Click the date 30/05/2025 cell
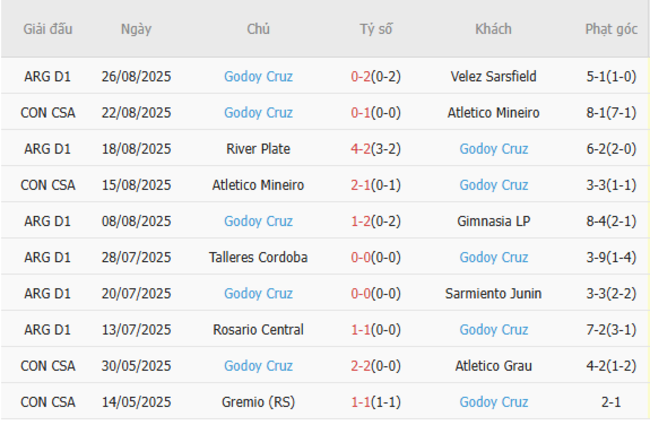 [x=136, y=365]
